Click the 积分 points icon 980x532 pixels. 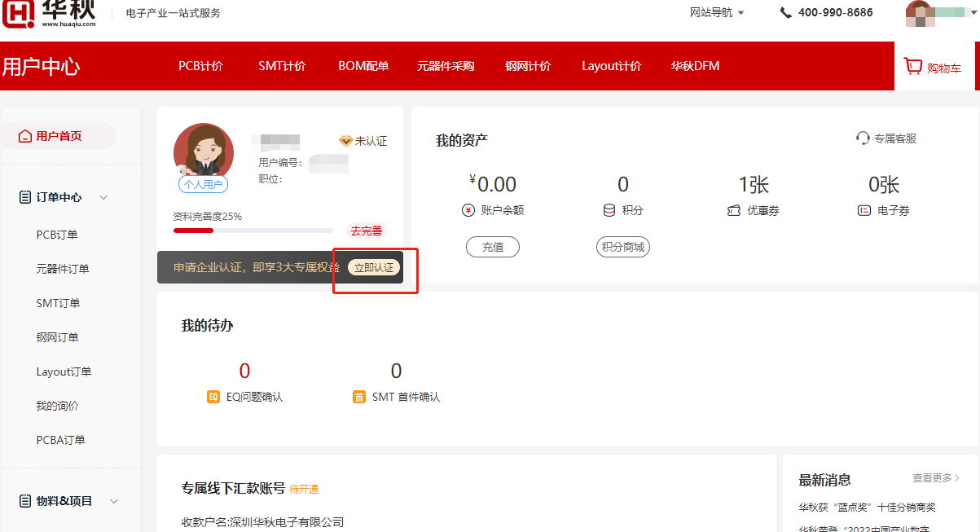point(609,210)
